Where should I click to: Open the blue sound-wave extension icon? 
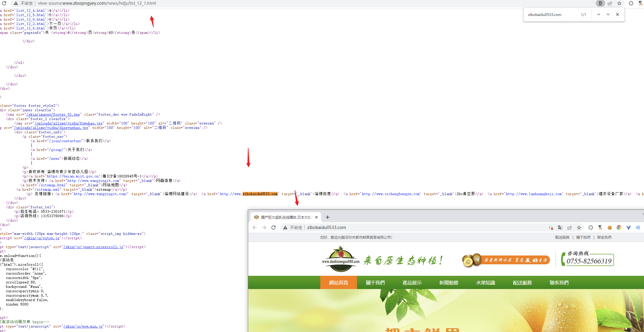click(x=638, y=228)
